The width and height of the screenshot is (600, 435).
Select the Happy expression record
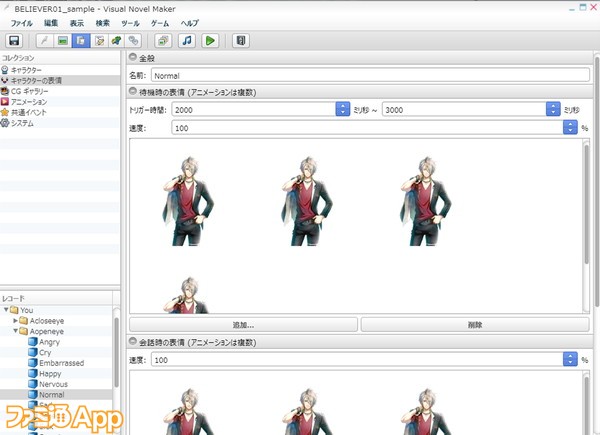50,373
